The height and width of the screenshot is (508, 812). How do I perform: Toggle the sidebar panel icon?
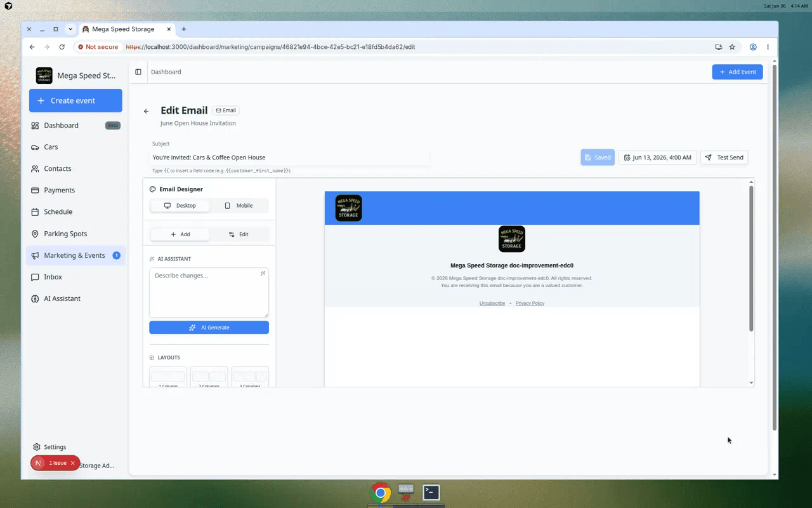138,72
